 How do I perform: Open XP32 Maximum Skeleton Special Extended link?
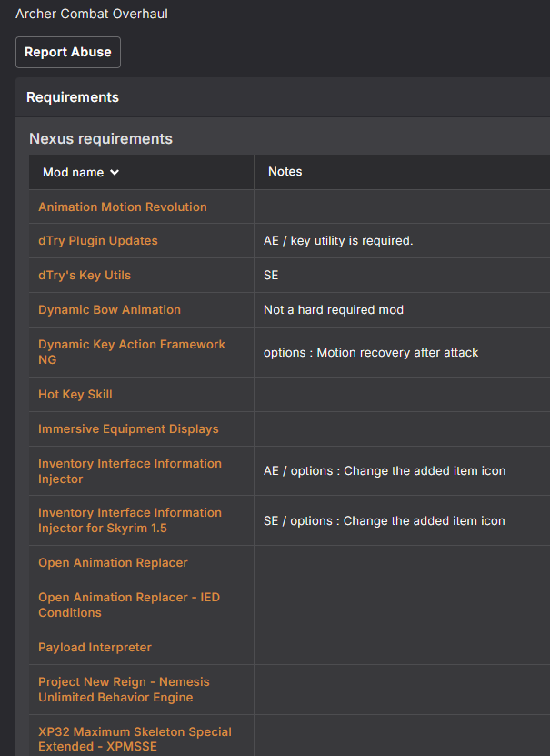pos(135,739)
